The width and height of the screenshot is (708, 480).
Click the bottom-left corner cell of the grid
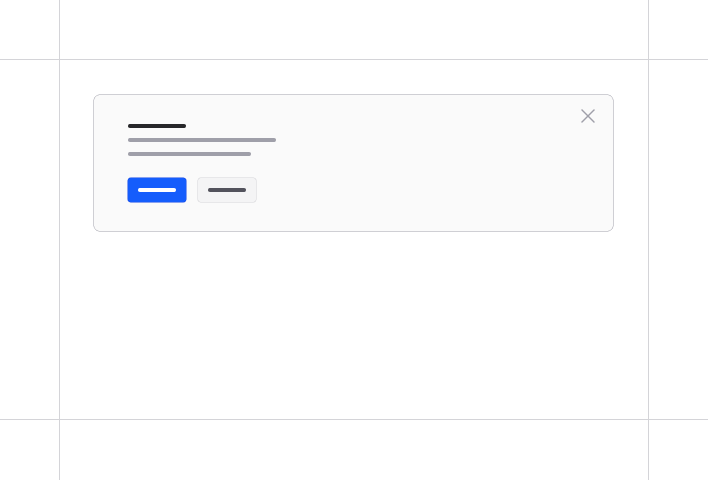pyautogui.click(x=29, y=450)
